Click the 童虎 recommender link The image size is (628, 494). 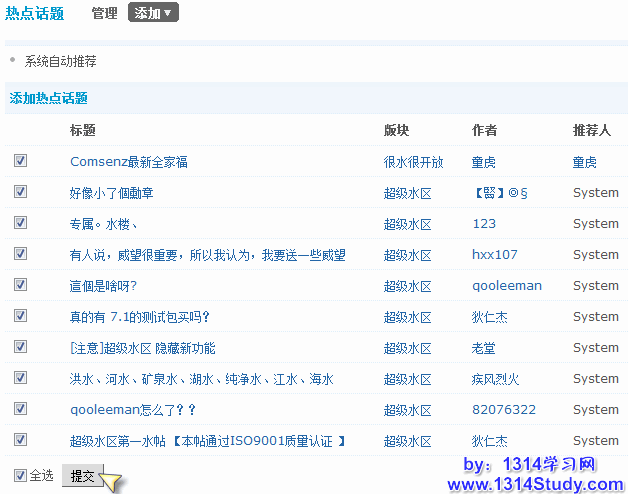[584, 162]
